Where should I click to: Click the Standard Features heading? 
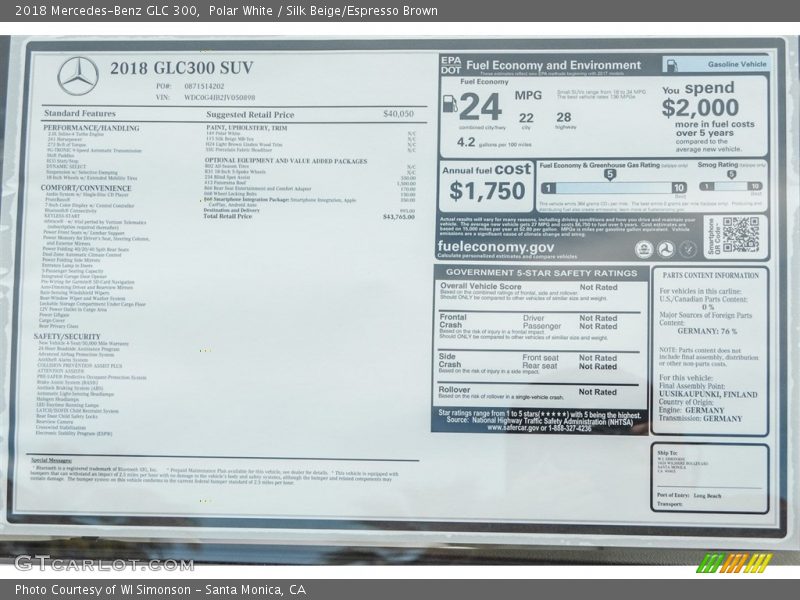pos(80,113)
